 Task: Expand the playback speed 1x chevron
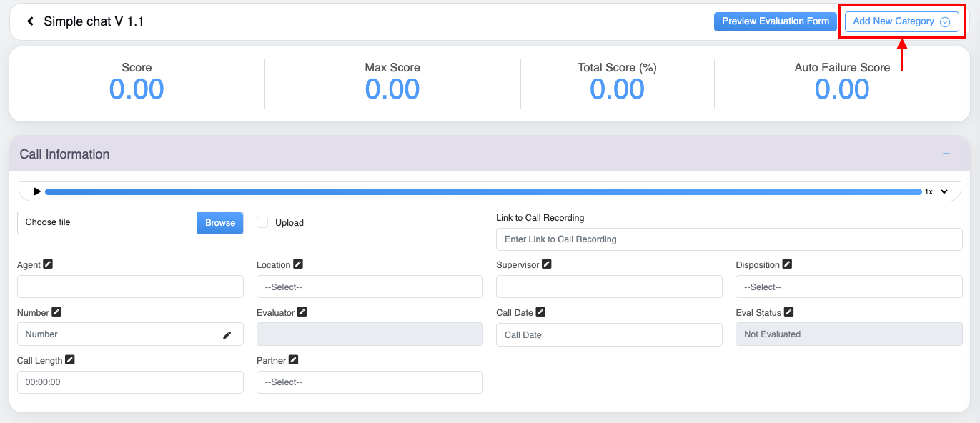coord(944,191)
